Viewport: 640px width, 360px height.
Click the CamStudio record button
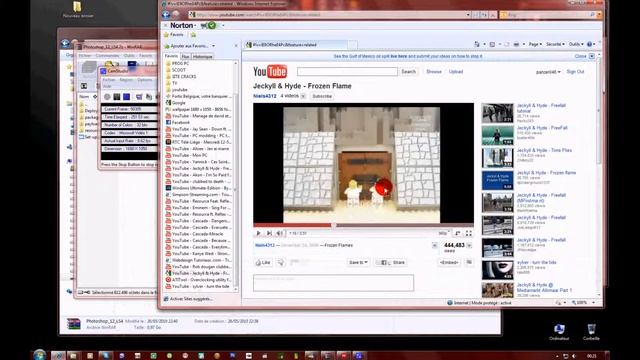click(x=107, y=97)
